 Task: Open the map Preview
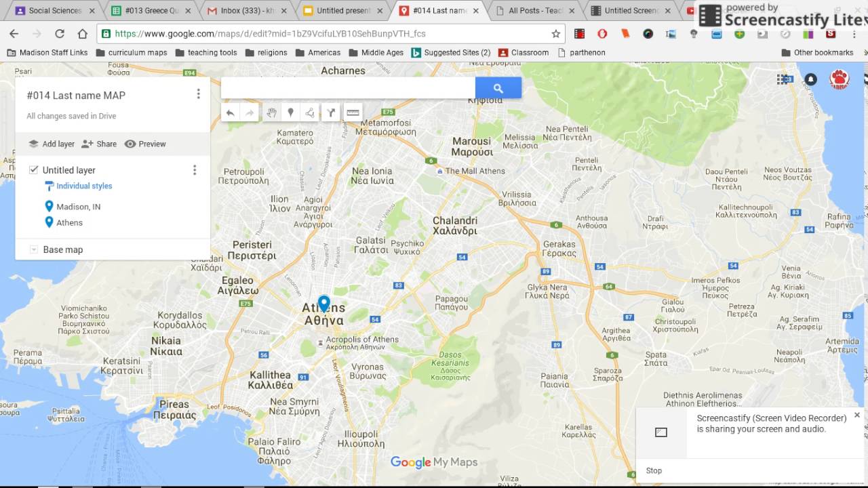(145, 144)
